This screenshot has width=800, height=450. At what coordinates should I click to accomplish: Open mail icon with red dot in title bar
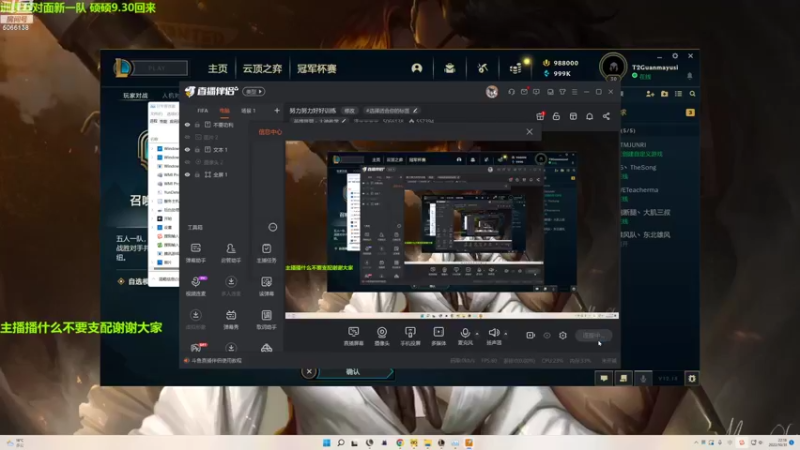[524, 92]
